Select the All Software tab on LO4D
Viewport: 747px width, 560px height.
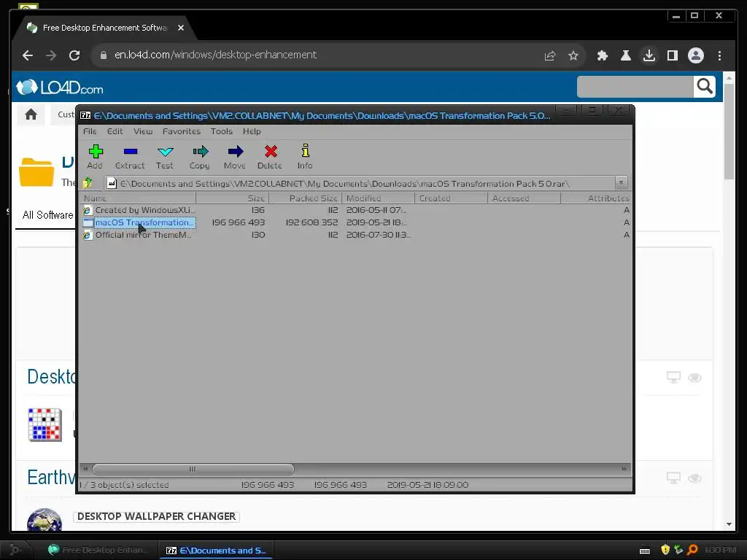(47, 215)
